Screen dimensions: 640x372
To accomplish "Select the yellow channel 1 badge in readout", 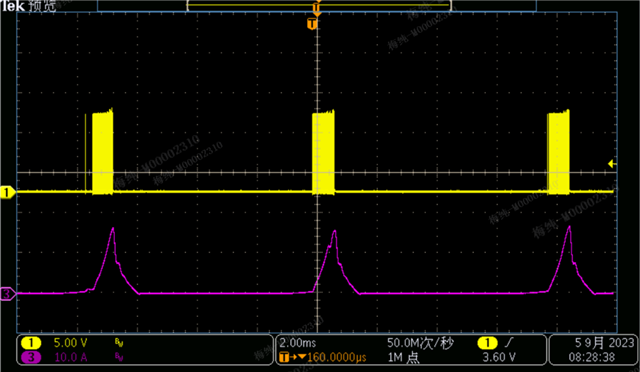I will click(x=31, y=343).
